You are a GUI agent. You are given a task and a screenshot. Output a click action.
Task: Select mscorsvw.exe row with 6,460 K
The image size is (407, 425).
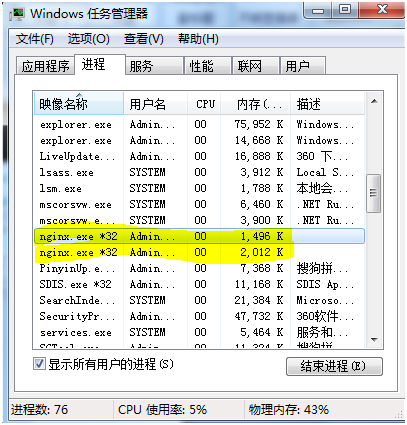click(x=199, y=204)
